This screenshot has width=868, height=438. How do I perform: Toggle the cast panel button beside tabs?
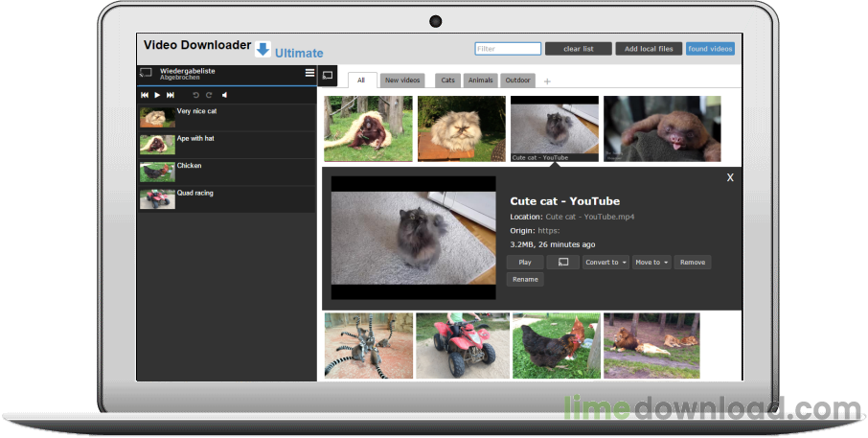328,76
